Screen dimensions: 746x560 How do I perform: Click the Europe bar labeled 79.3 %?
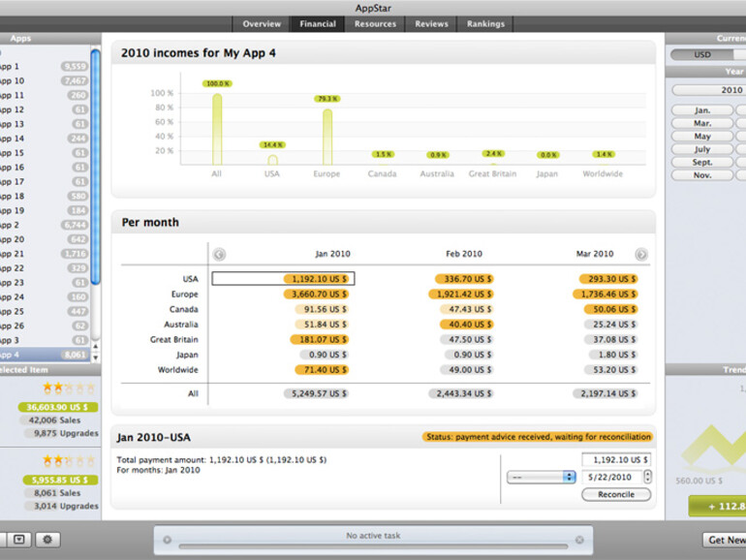coord(327,137)
